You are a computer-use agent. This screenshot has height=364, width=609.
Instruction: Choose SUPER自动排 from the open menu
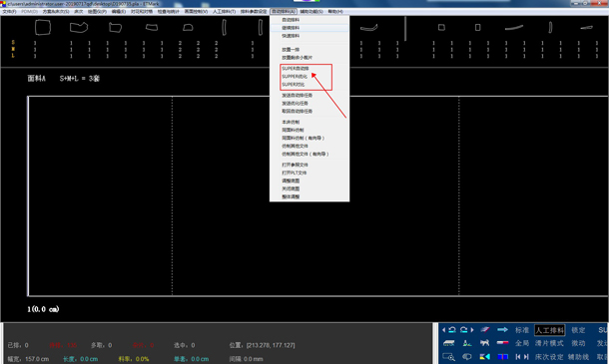pyautogui.click(x=296, y=68)
